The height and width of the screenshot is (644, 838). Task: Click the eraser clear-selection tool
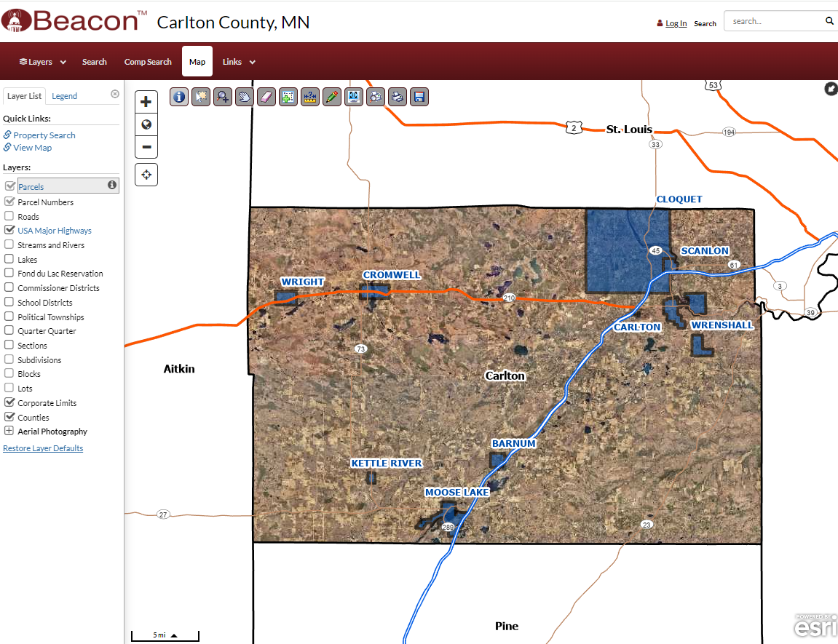click(x=266, y=97)
